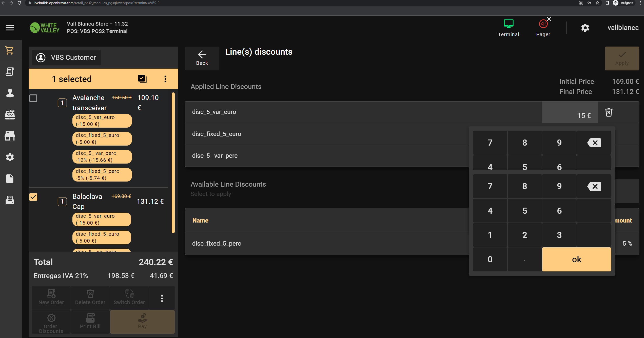Open selected lines three-dot menu

point(165,79)
